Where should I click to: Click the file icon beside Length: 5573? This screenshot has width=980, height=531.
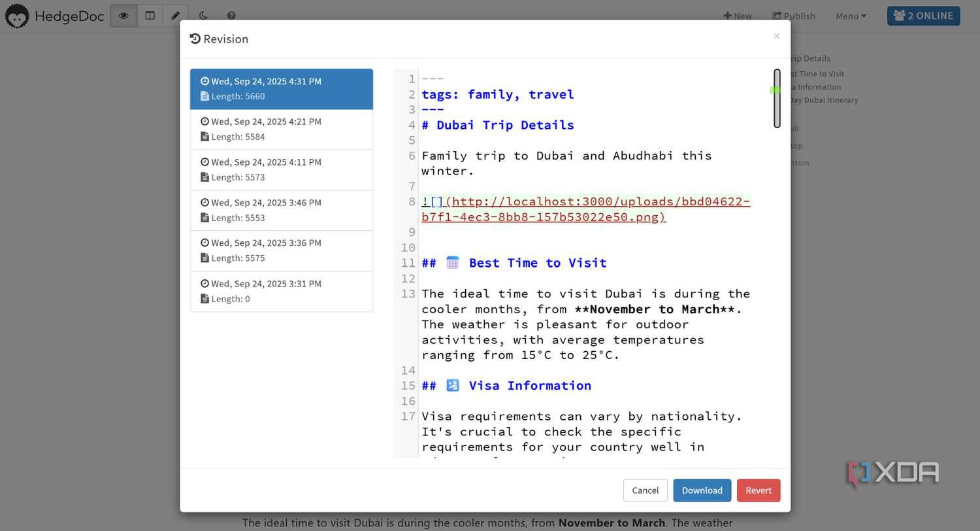pos(204,177)
